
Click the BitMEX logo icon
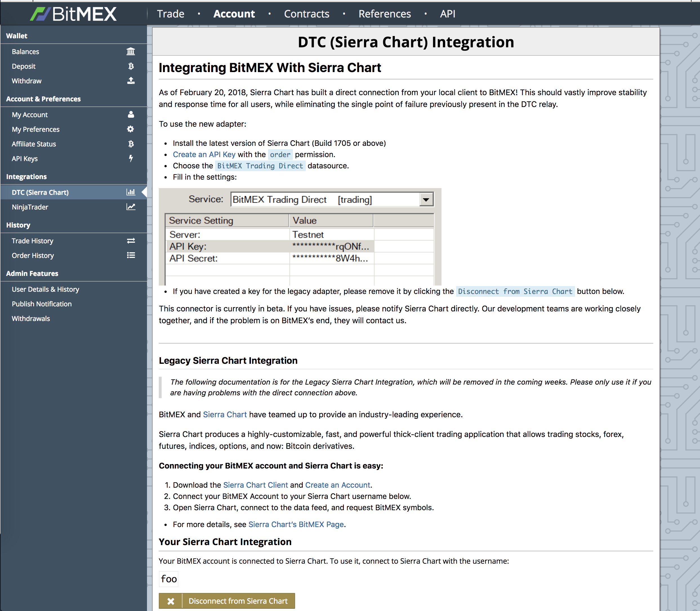[40, 14]
